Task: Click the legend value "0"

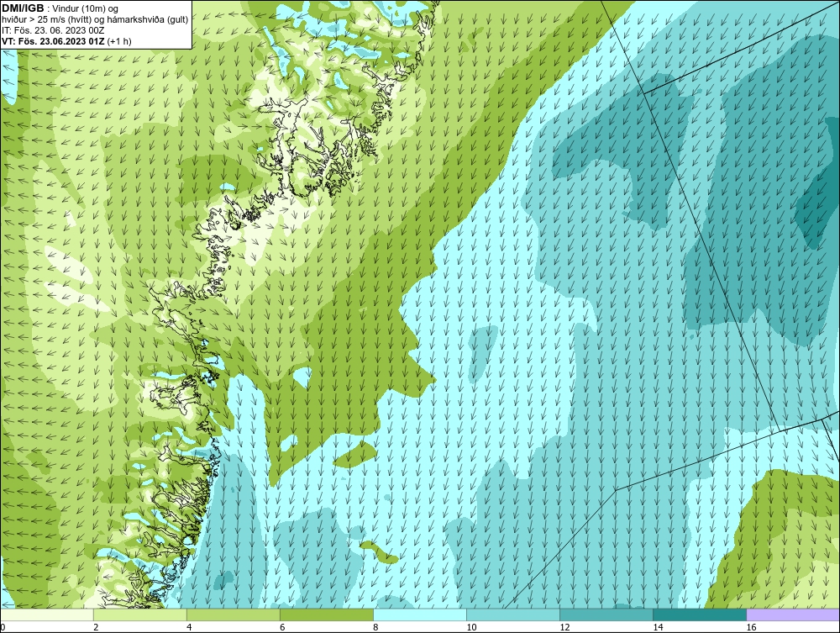Action: pyautogui.click(x=3, y=628)
